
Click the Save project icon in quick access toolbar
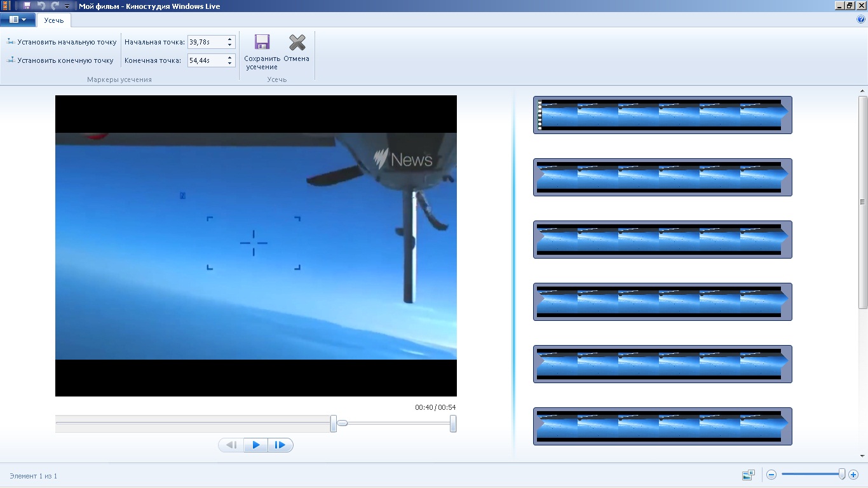point(27,6)
